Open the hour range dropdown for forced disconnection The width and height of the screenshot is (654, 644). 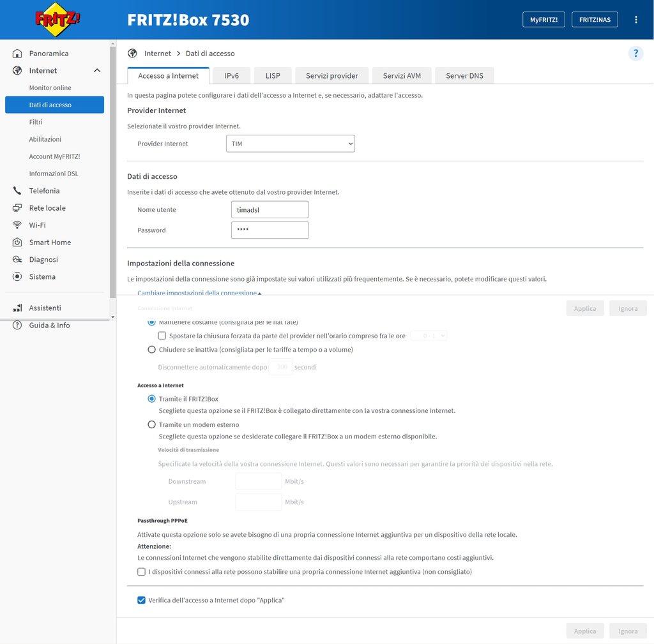[x=429, y=336]
